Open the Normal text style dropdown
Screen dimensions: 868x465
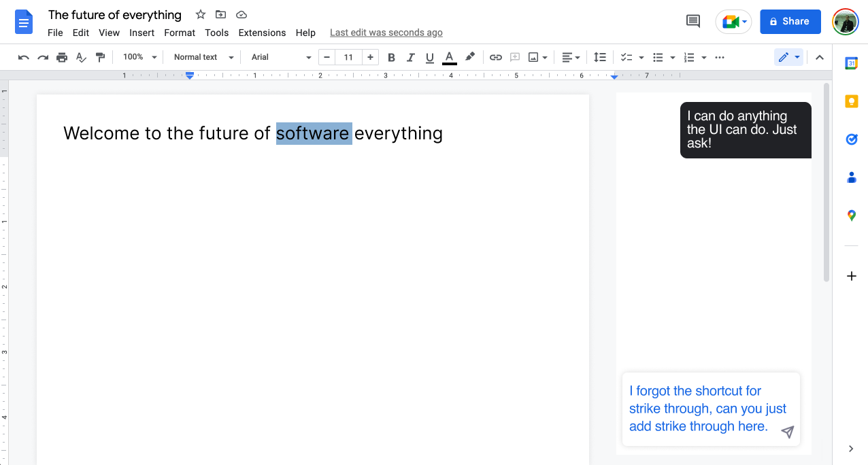click(203, 58)
